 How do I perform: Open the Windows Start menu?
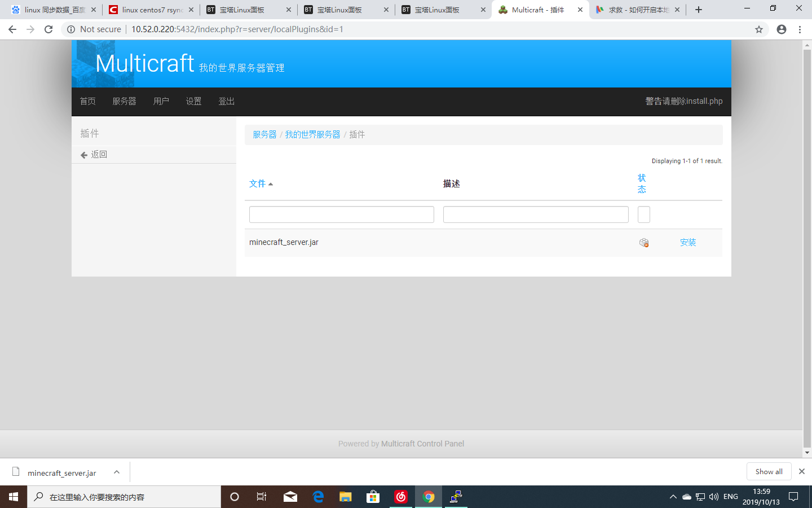(x=14, y=497)
